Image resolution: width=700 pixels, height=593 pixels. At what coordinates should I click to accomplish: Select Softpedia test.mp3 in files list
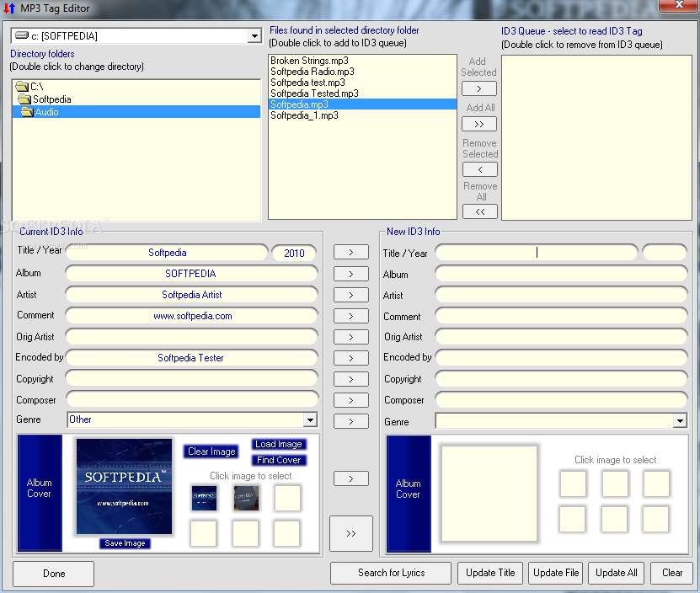362,83
